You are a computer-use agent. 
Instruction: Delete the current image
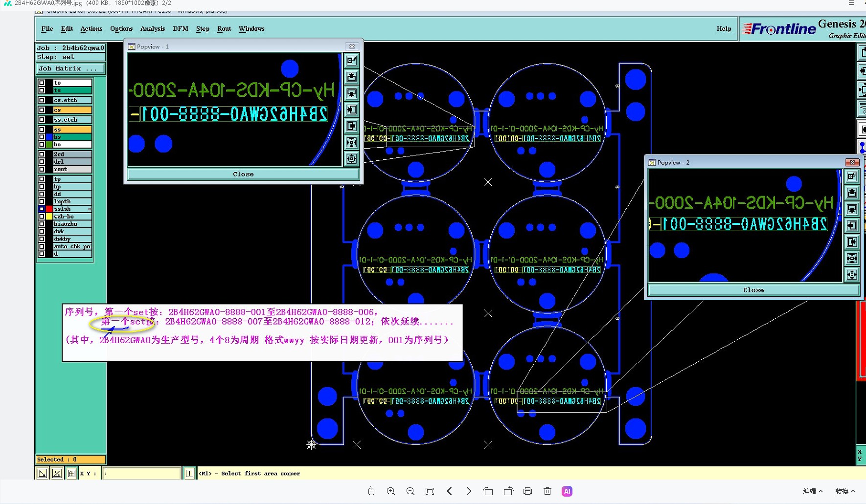547,491
